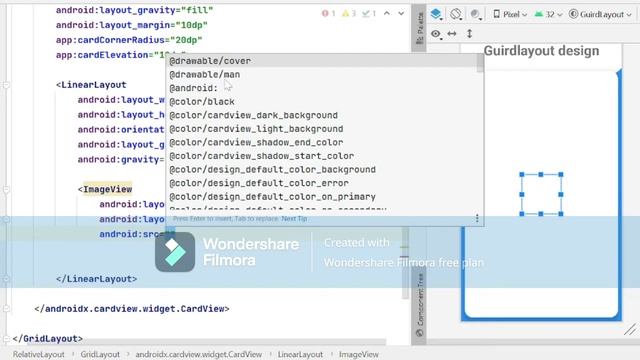This screenshot has width=640, height=360.
Task: Click the Next Tip link in the popup
Action: tap(294, 219)
